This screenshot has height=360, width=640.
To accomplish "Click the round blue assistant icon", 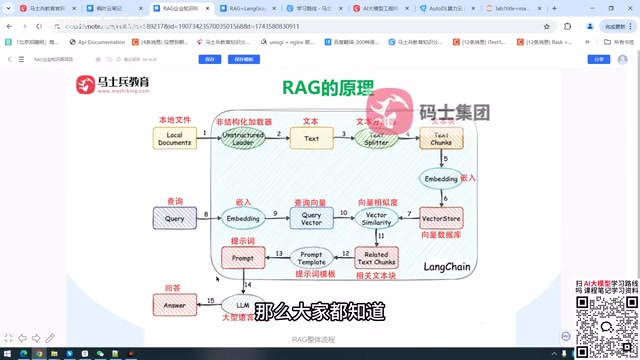I will [566, 336].
